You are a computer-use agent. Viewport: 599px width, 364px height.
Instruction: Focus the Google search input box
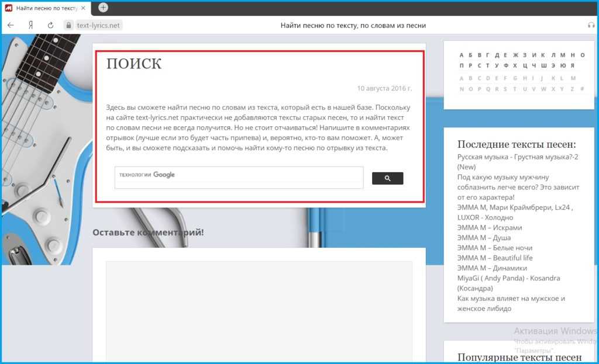tap(239, 178)
